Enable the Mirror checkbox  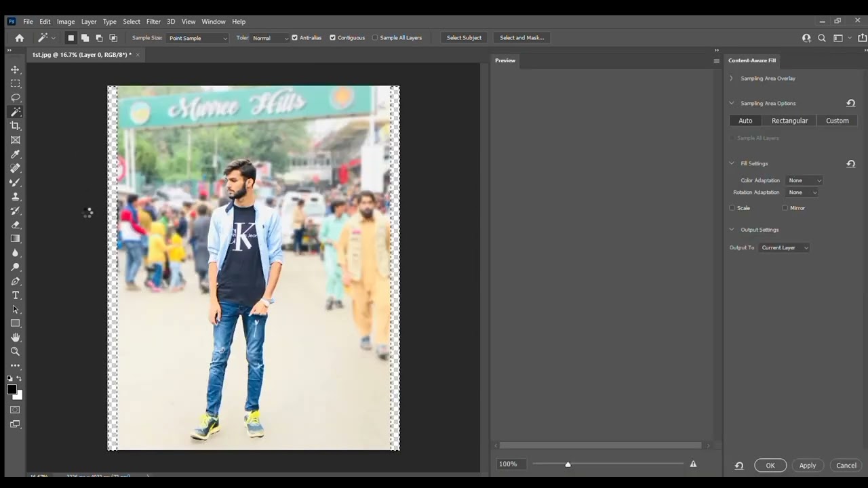(785, 208)
